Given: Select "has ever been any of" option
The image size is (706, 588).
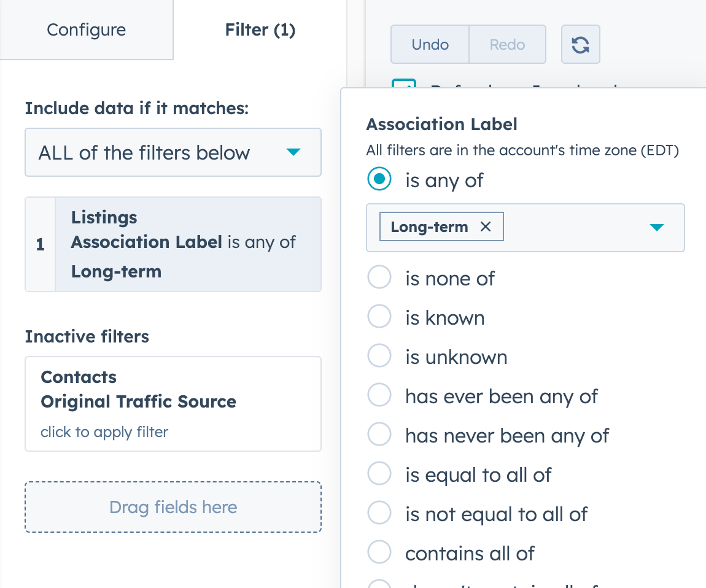Looking at the screenshot, I should [x=379, y=395].
